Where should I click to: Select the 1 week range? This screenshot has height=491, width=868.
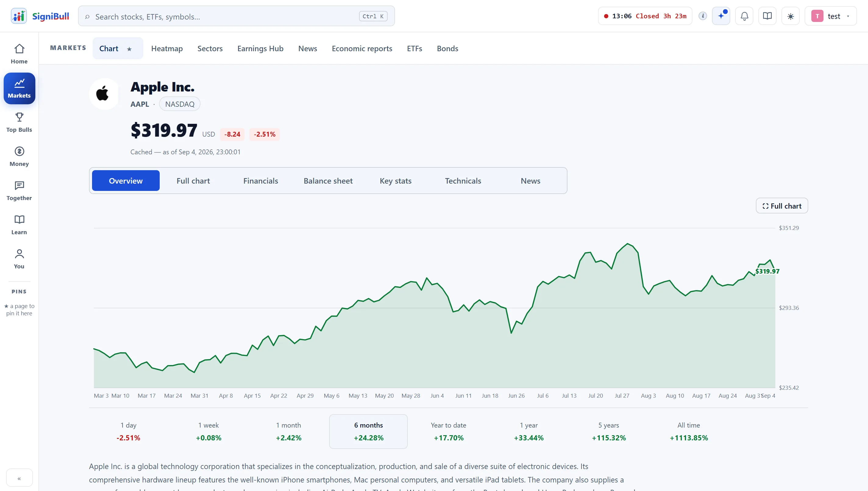[208, 431]
